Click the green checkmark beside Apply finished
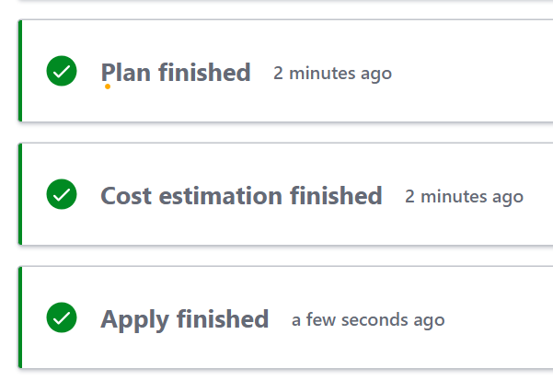 click(x=62, y=317)
